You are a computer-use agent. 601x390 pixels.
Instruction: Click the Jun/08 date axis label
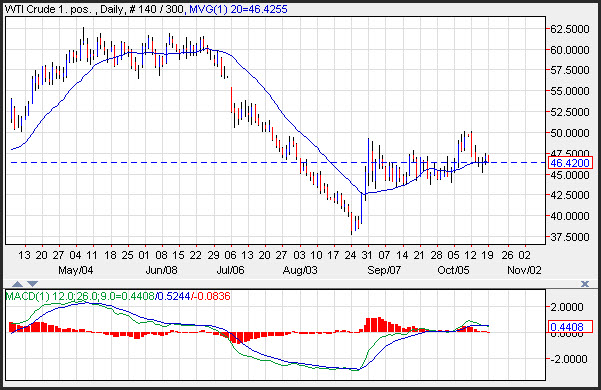coord(161,270)
